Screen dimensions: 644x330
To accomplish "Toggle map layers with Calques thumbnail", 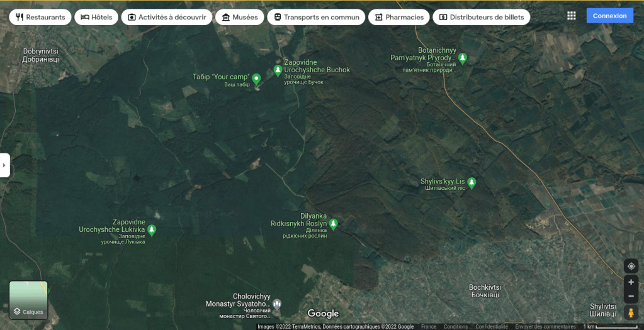I will pos(28,300).
